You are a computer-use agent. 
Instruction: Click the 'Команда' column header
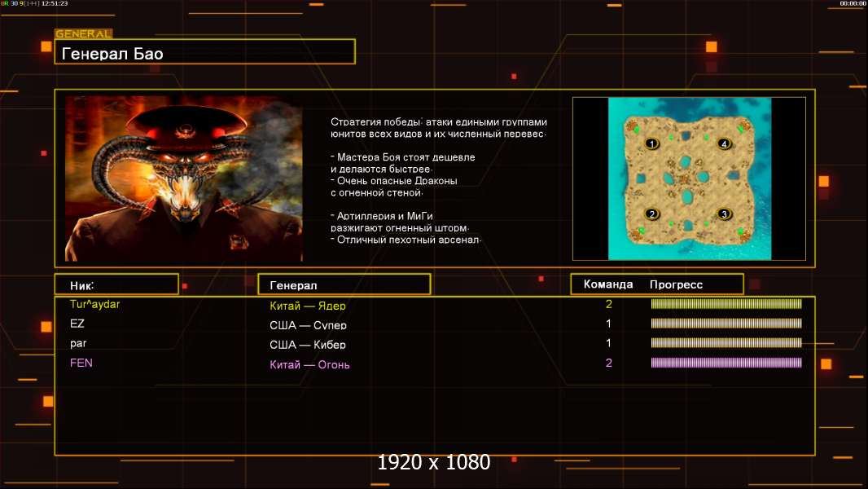(x=607, y=284)
